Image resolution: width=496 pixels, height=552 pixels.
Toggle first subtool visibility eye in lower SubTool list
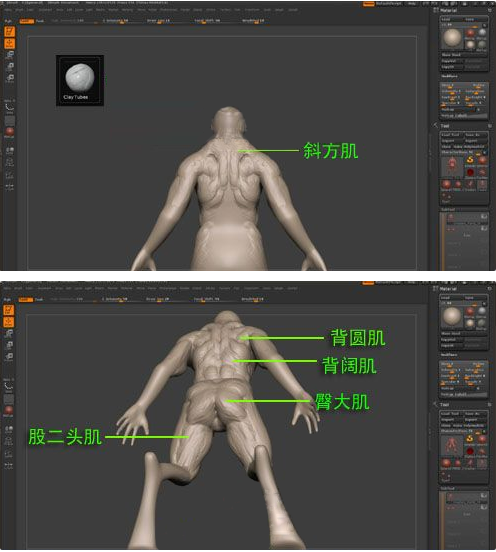click(x=484, y=495)
